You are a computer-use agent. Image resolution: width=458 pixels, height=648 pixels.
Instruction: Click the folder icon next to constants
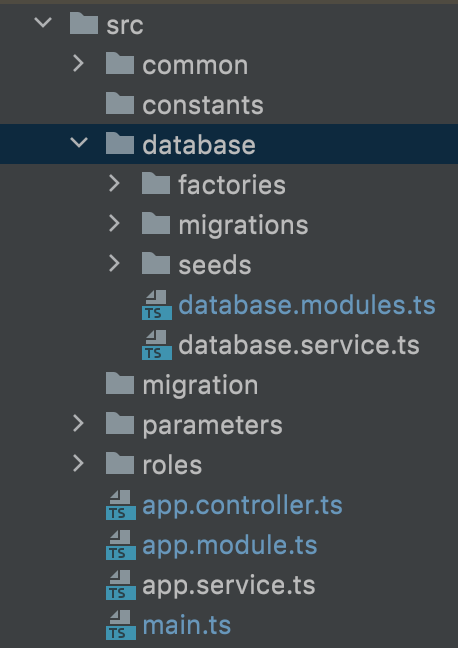120,103
